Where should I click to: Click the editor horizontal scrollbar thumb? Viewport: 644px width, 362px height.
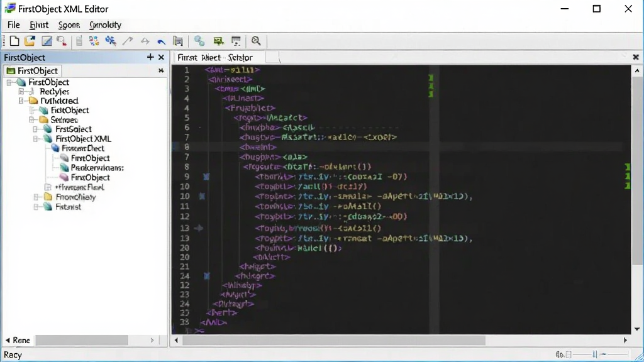click(334, 340)
